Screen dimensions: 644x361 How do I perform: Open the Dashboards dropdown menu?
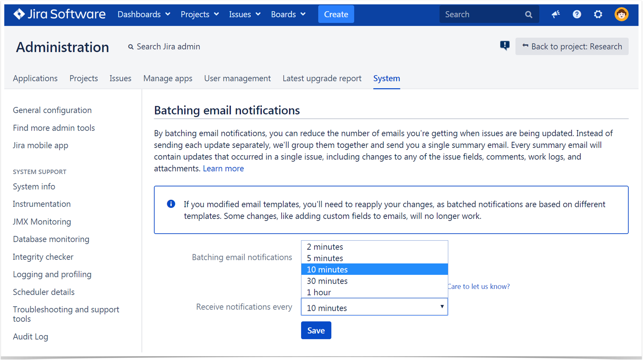click(x=144, y=14)
